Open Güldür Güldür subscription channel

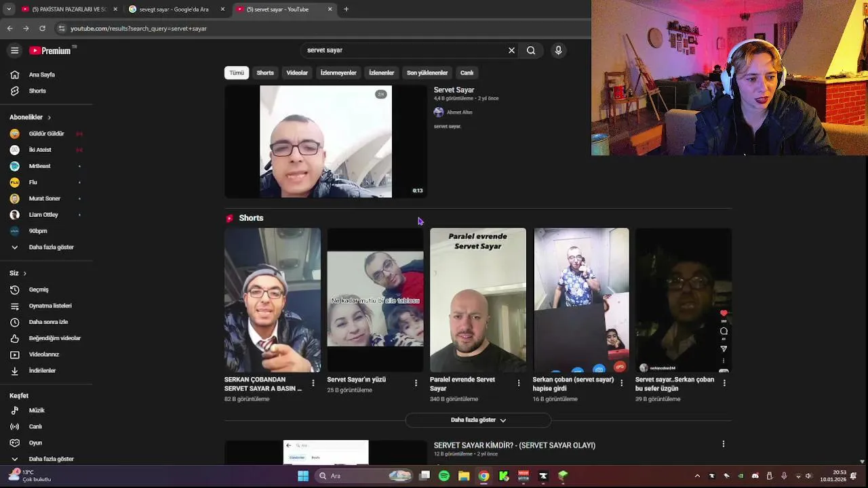pyautogui.click(x=46, y=134)
